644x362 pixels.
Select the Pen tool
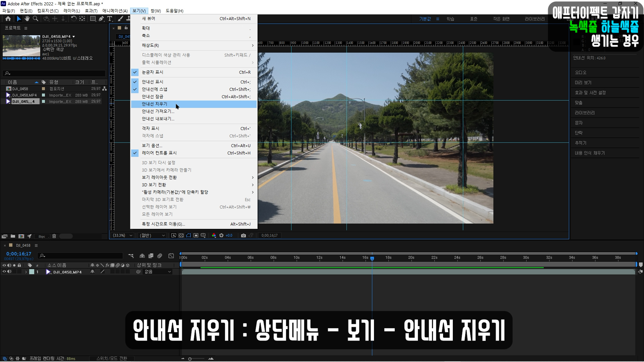(x=101, y=19)
